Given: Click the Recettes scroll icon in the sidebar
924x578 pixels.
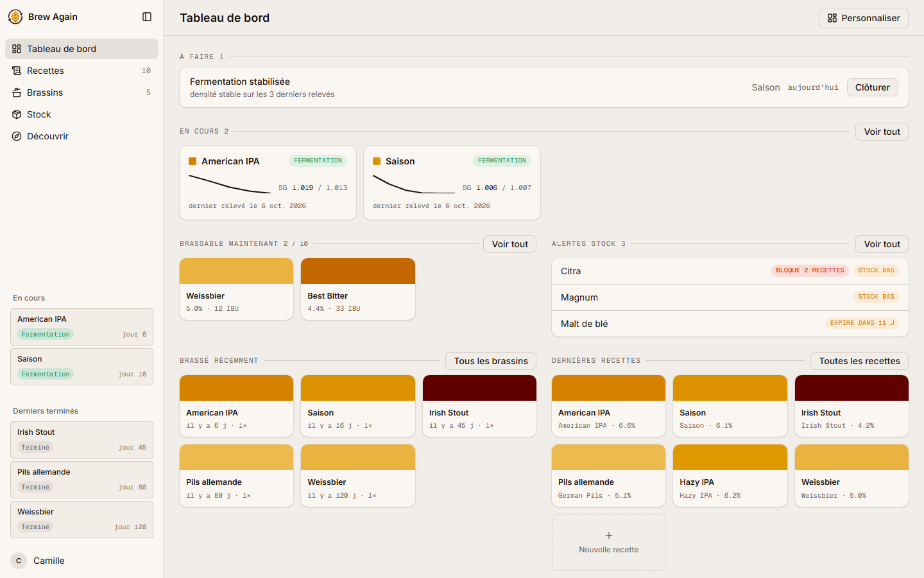Looking at the screenshot, I should pos(17,71).
